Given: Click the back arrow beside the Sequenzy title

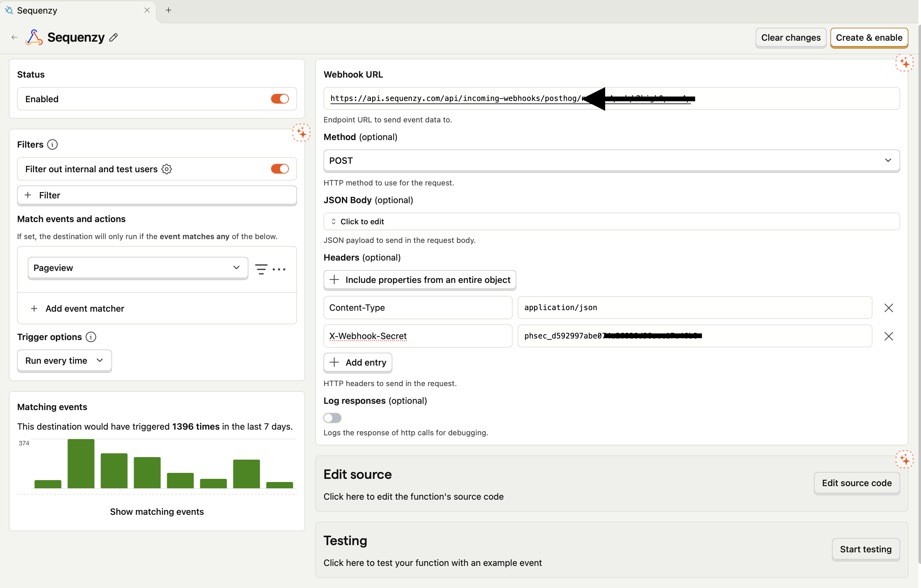Looking at the screenshot, I should tap(15, 37).
